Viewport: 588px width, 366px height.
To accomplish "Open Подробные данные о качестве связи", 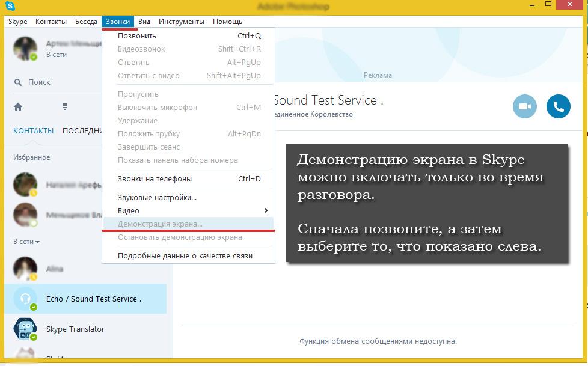I will pyautogui.click(x=189, y=256).
